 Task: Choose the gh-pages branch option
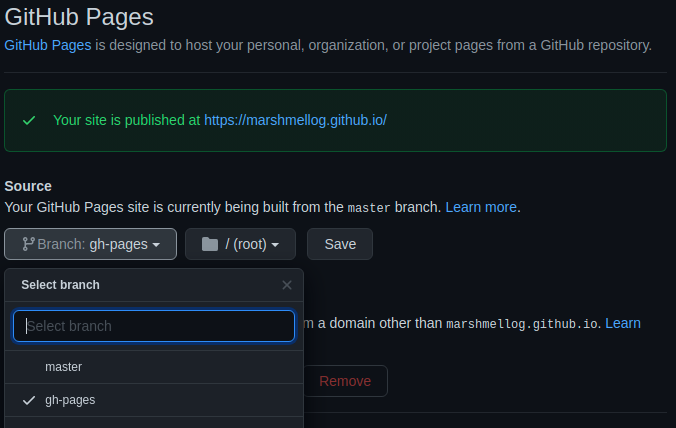[154, 400]
